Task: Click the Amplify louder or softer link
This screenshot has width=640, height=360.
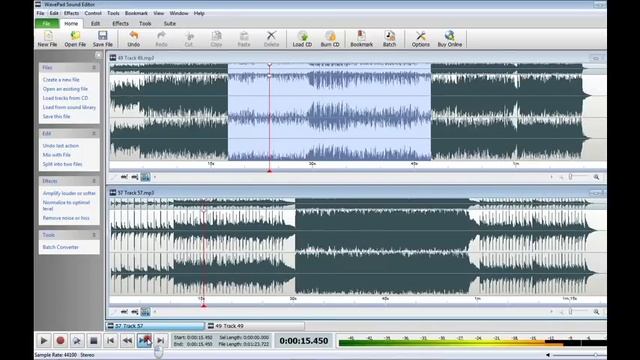Action: point(69,193)
